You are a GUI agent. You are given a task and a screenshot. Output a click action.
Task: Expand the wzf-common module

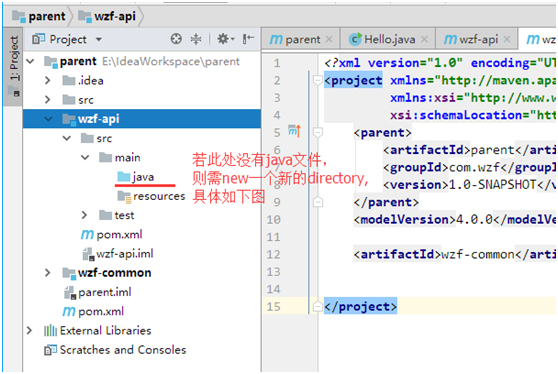point(48,273)
